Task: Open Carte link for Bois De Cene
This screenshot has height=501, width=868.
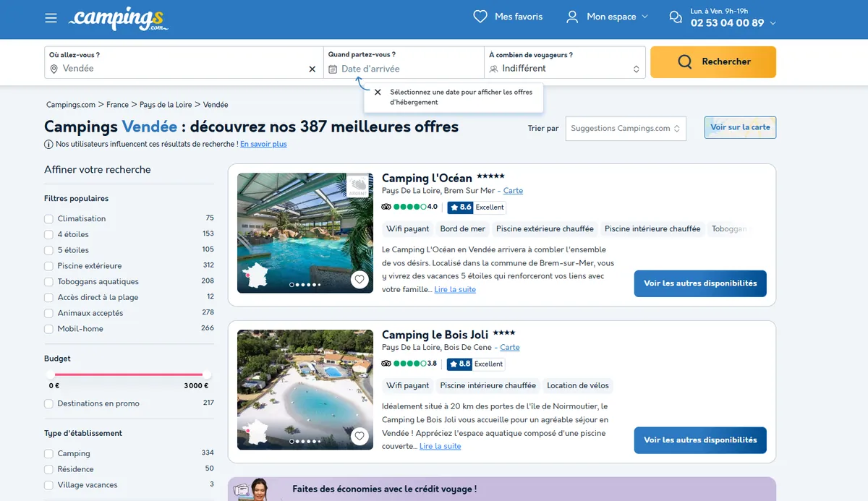Action: (510, 348)
